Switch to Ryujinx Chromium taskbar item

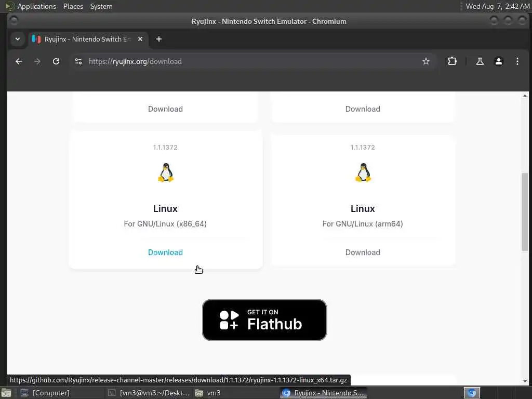(x=324, y=393)
